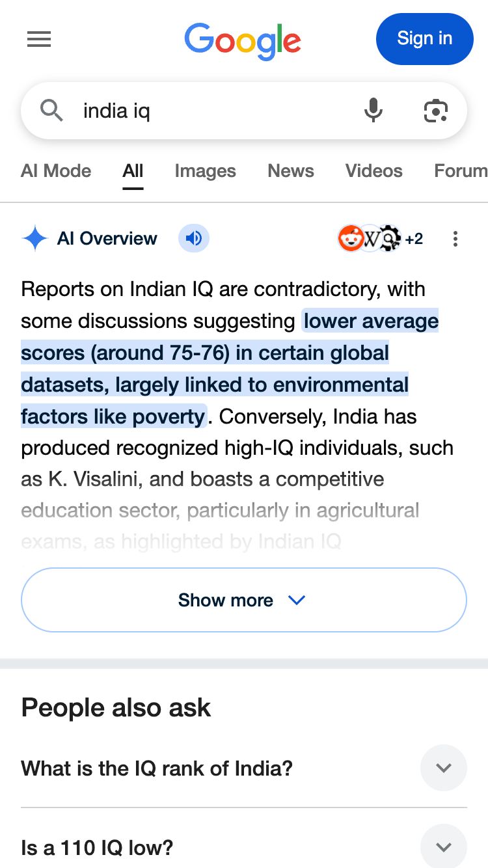Click the highlighted lower average scores text
The width and height of the screenshot is (488, 868).
215,369
